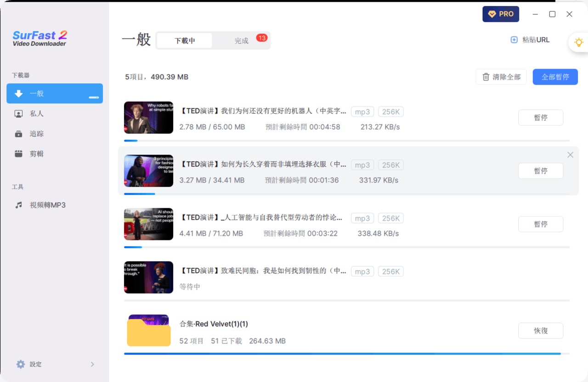The height and width of the screenshot is (382, 588).
Task: Pause the 人工智能与自我替代型劳动者 download
Action: pyautogui.click(x=541, y=224)
